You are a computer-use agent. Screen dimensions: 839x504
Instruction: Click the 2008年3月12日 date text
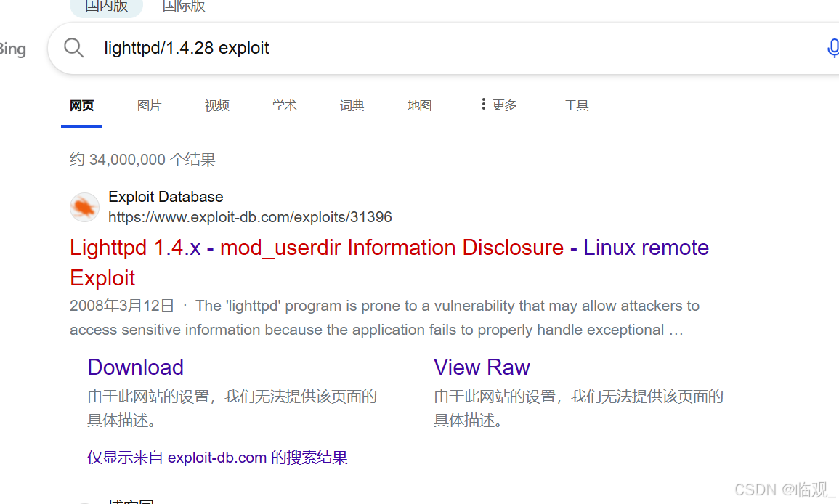(x=122, y=306)
